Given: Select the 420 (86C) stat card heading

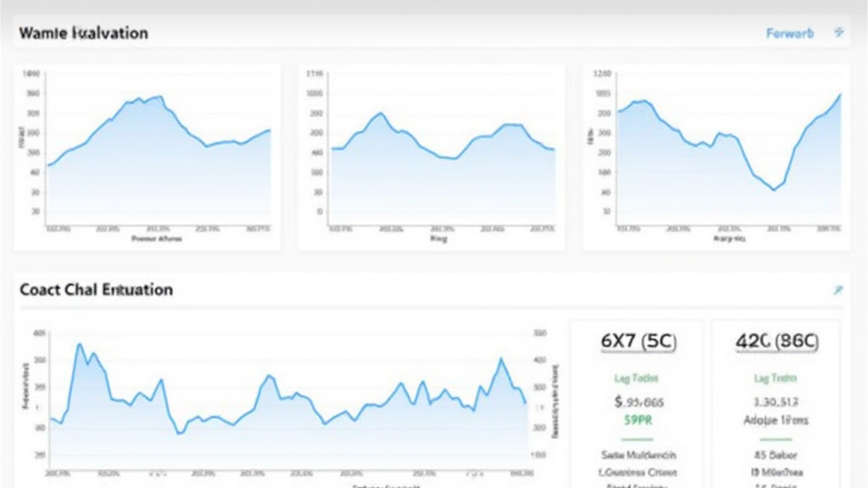Looking at the screenshot, I should [776, 341].
